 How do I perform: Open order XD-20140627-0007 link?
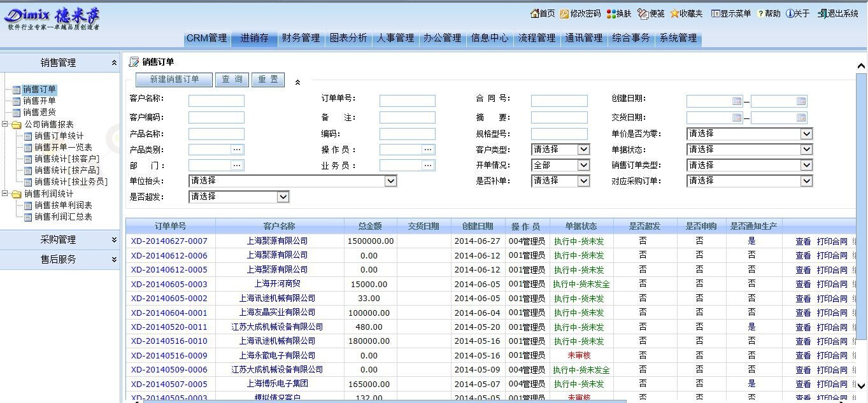pyautogui.click(x=169, y=241)
